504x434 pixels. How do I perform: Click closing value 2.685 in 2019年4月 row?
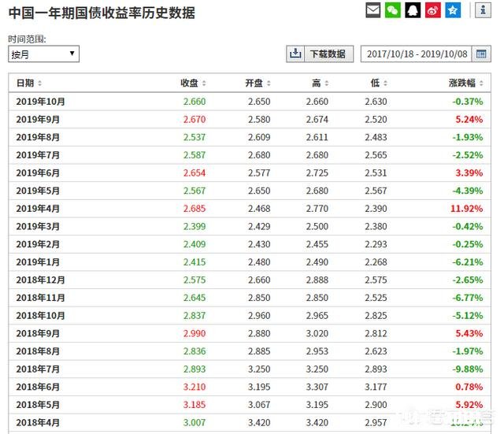195,209
